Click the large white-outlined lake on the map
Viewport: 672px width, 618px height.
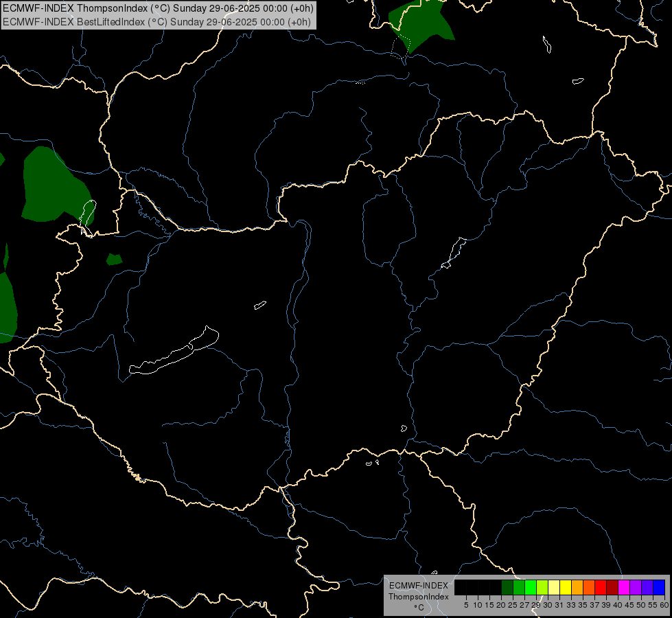(x=174, y=352)
